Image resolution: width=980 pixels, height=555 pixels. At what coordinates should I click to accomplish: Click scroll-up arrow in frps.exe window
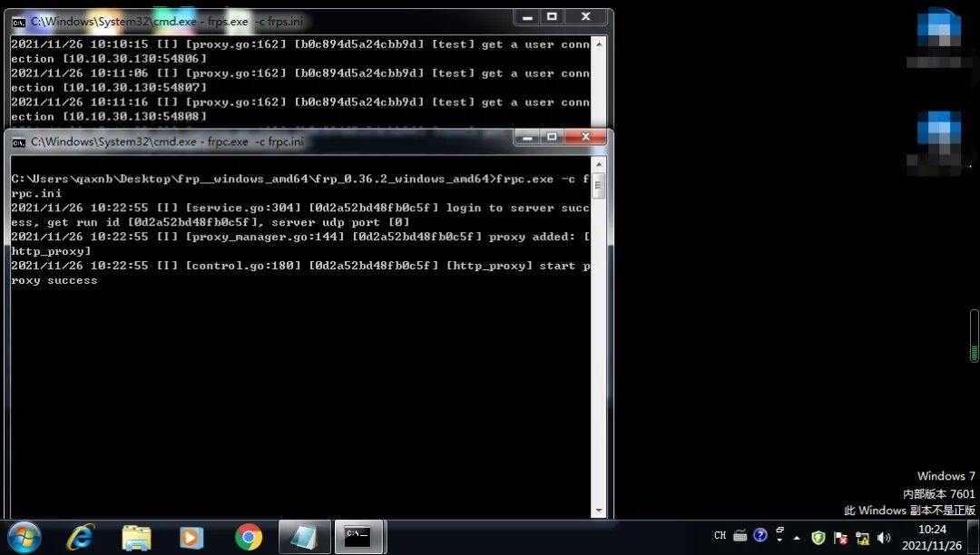[599, 44]
